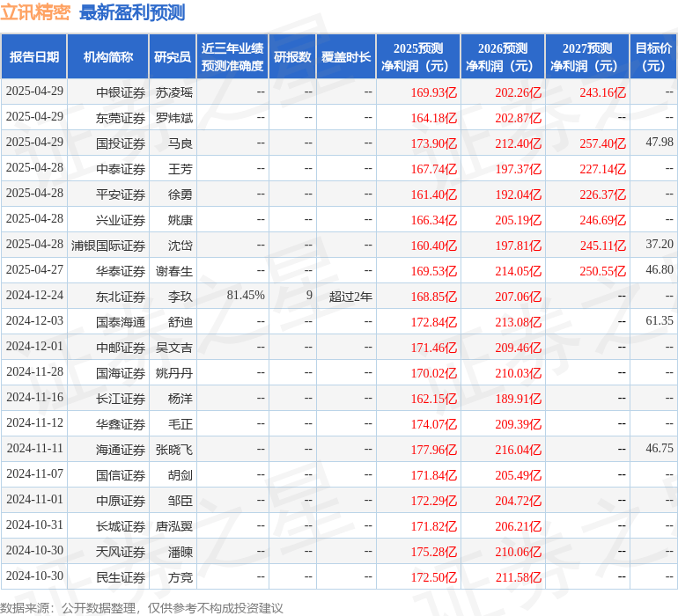Viewport: 678px width, 616px height.
Task: Click the 2024-11-01 report date
Action: point(34,499)
